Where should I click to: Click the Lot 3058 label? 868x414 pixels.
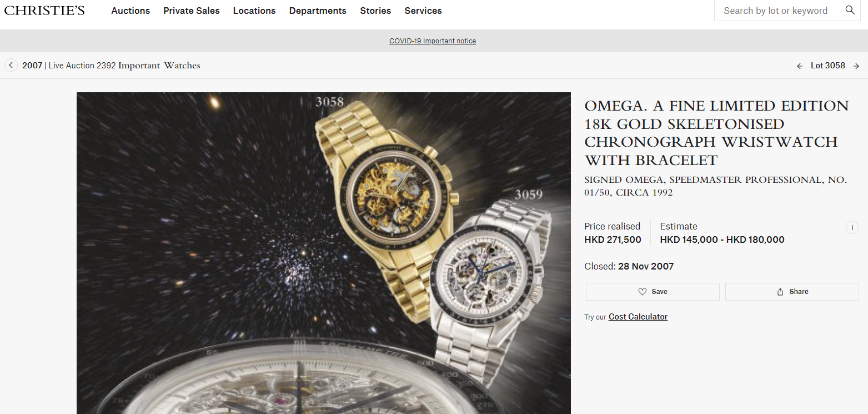828,66
